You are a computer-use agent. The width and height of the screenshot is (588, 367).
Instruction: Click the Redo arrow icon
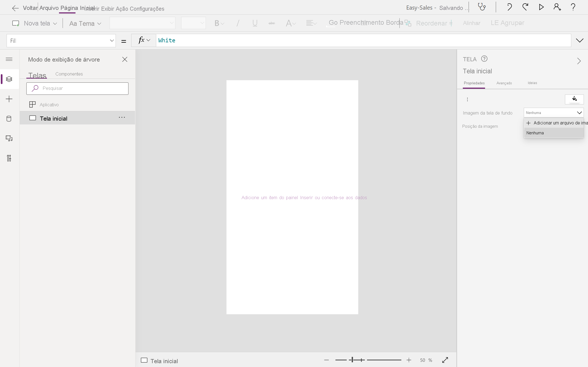coord(525,7)
